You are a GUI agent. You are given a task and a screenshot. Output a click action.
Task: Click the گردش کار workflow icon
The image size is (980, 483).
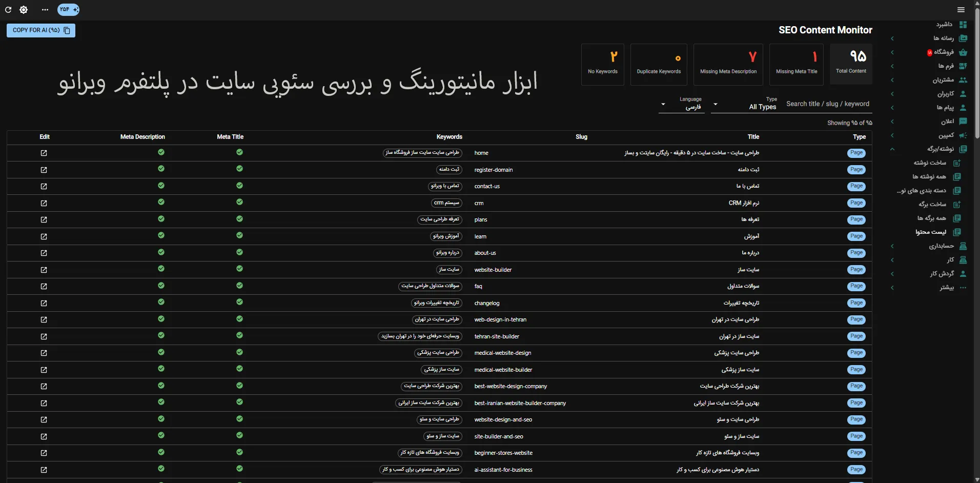(963, 273)
